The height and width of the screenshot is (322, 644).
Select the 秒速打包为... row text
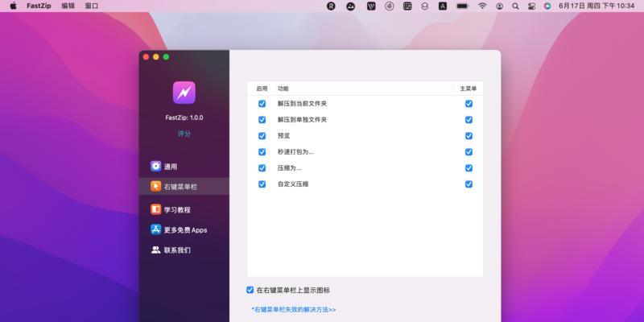point(295,151)
